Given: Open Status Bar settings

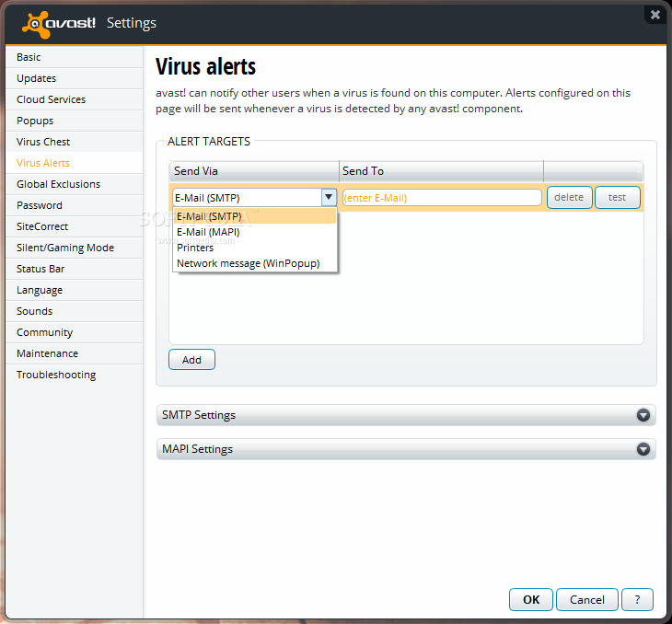Looking at the screenshot, I should (x=75, y=269).
